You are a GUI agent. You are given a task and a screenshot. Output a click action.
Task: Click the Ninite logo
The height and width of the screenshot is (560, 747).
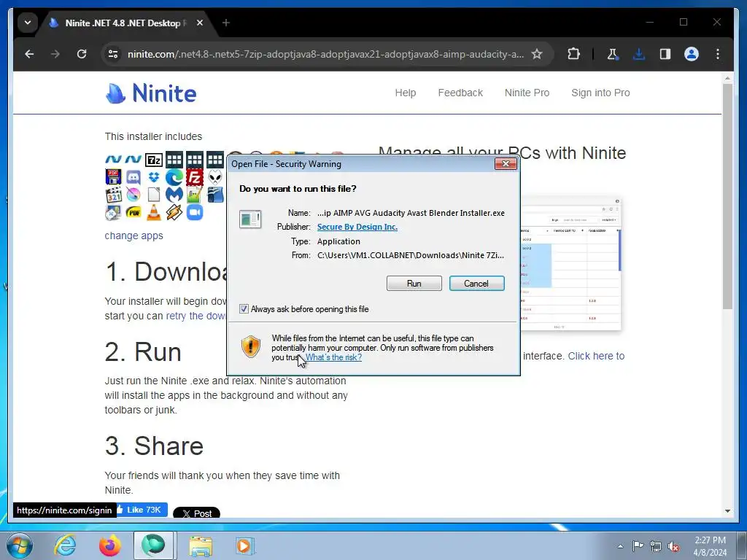150,93
